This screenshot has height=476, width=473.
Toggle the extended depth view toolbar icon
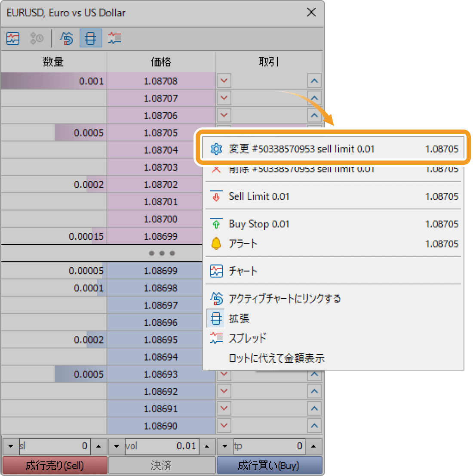[x=90, y=39]
